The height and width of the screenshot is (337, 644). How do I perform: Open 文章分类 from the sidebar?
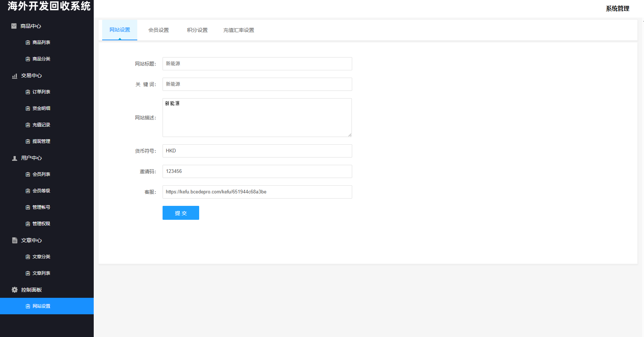(x=41, y=256)
